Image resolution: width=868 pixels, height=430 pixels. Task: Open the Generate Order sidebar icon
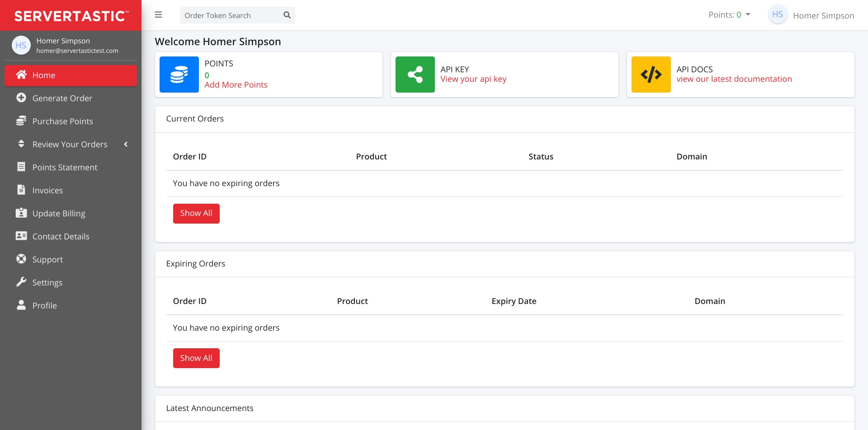pos(21,98)
